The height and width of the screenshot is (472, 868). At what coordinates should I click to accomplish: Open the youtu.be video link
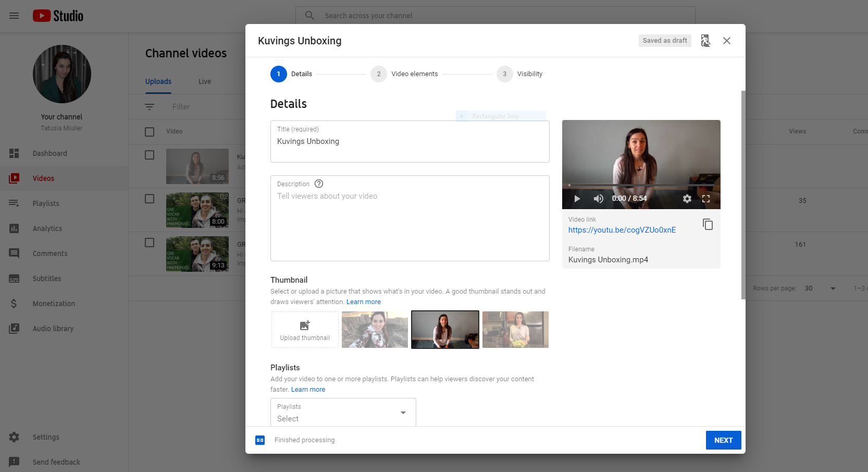(622, 230)
